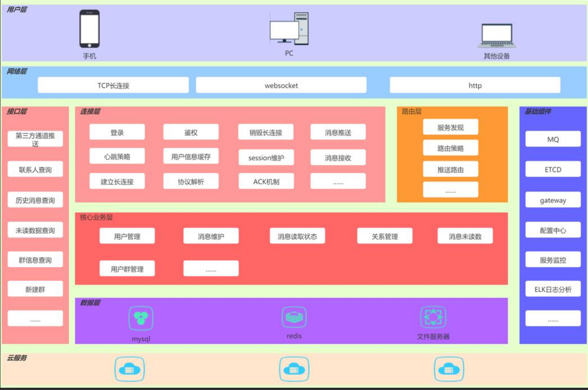The width and height of the screenshot is (588, 390).
Task: Click the 未读数据查询 box
Action: (35, 230)
